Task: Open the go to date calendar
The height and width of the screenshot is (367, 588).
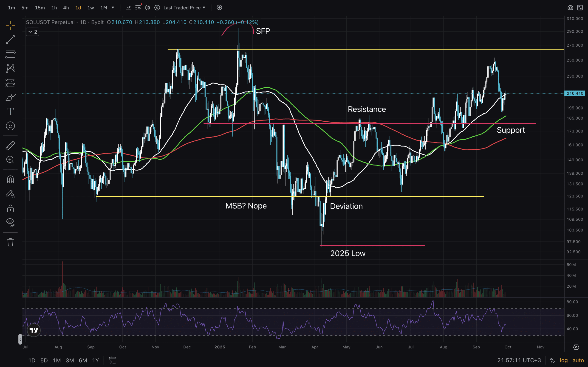Action: pyautogui.click(x=112, y=360)
